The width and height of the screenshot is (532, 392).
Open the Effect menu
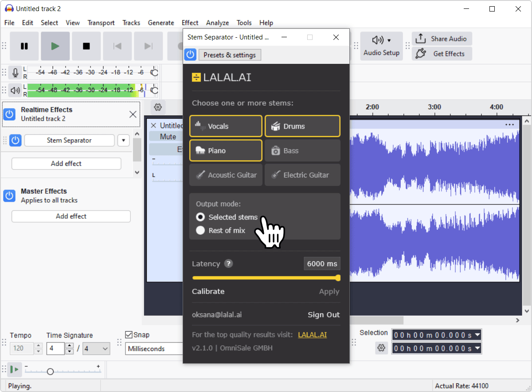(190, 23)
